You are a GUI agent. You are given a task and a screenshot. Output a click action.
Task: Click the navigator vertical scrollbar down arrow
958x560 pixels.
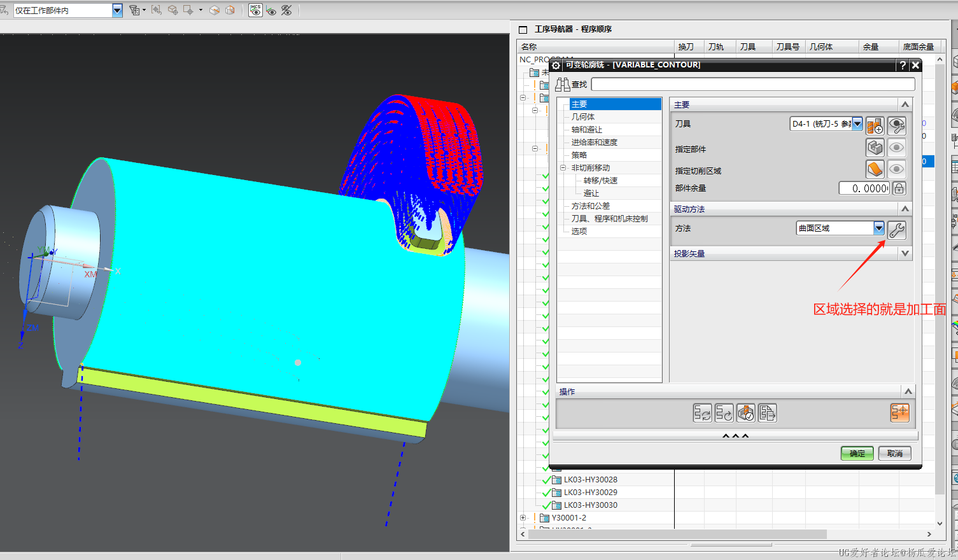click(x=940, y=524)
